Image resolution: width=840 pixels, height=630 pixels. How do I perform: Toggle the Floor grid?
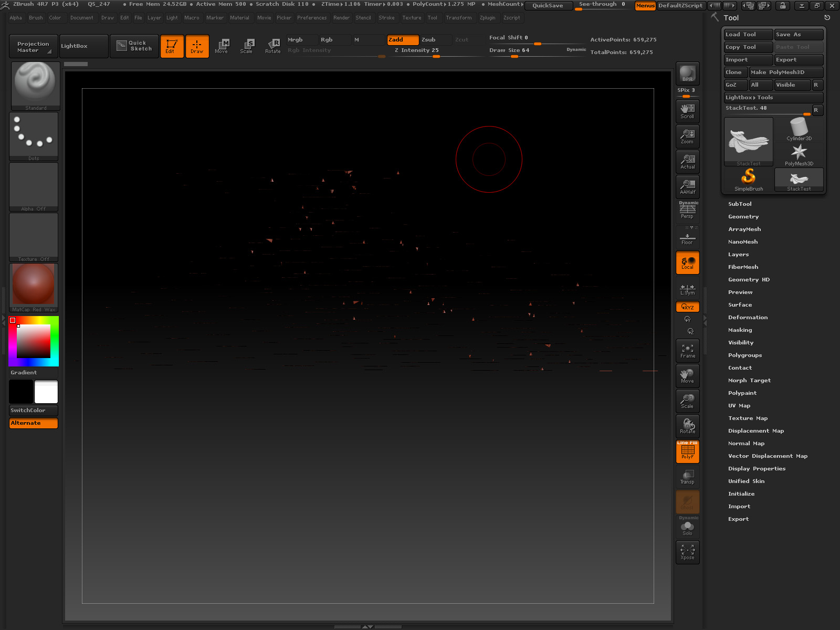[687, 237]
